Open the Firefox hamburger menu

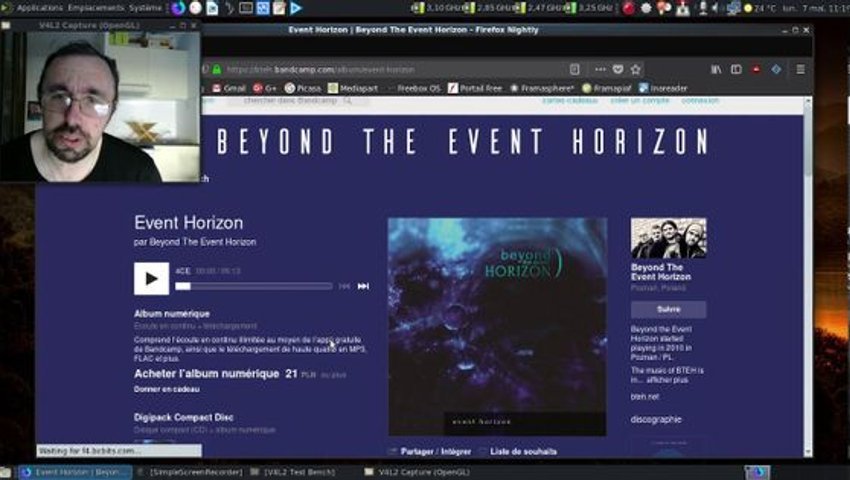pyautogui.click(x=800, y=69)
